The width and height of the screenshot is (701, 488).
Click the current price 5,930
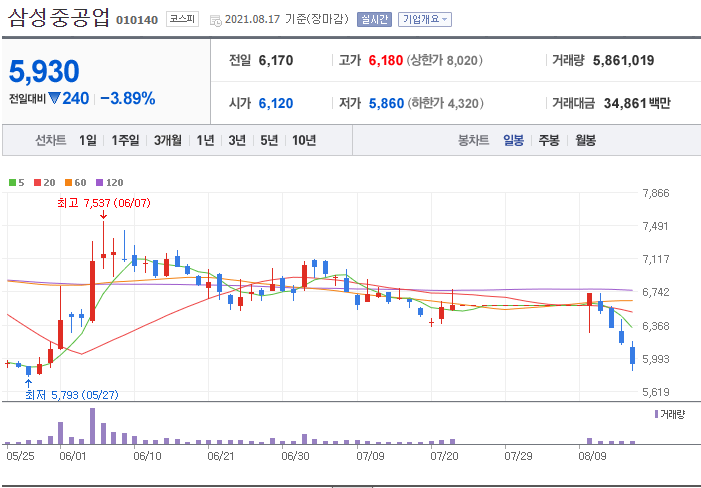(44, 71)
